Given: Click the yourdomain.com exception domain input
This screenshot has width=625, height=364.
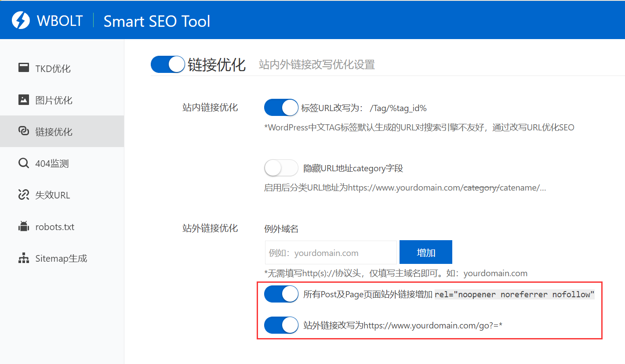Looking at the screenshot, I should (x=331, y=252).
